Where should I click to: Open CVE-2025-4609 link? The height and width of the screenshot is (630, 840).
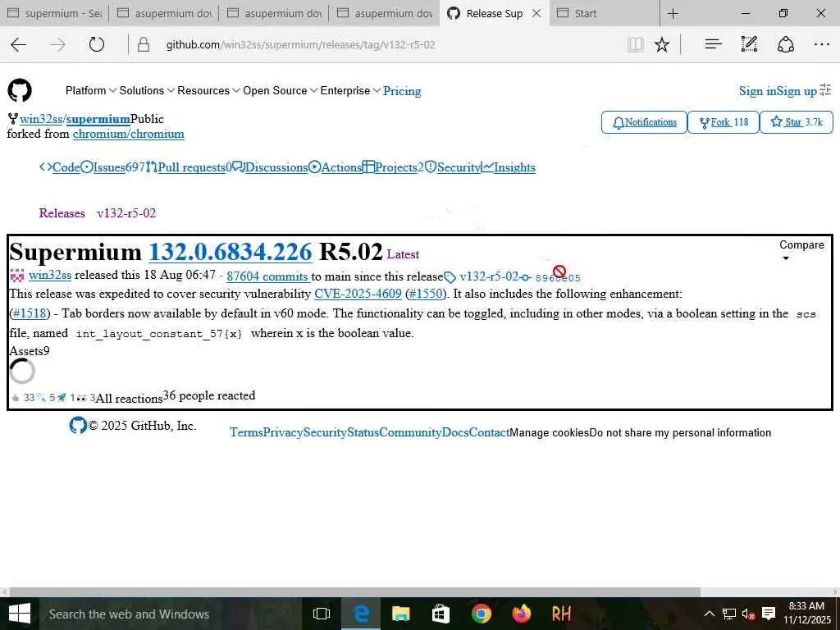(358, 294)
